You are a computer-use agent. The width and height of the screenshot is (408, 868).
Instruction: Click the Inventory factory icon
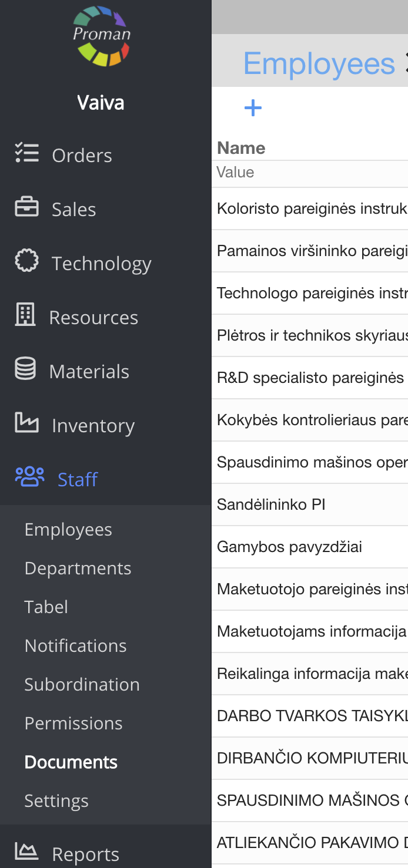[x=26, y=423]
